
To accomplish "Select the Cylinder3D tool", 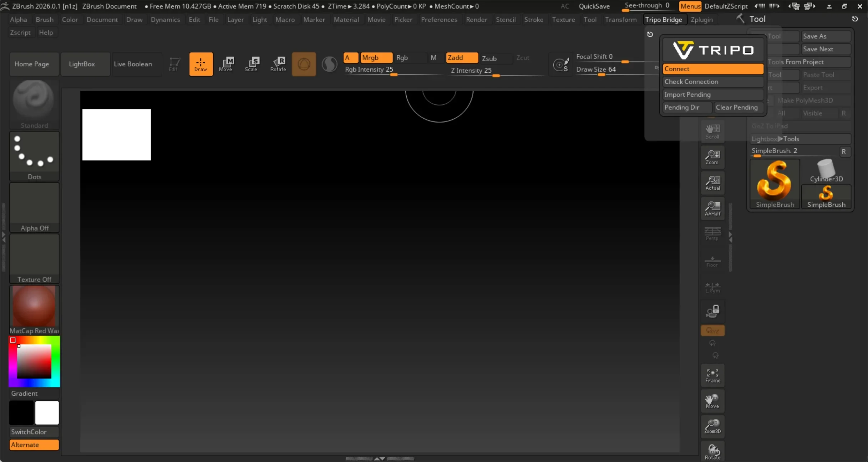I will (x=826, y=171).
